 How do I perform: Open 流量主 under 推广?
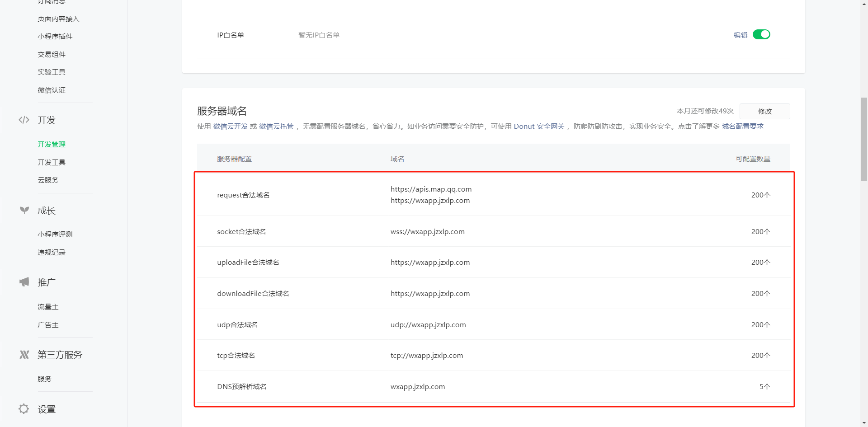(48, 307)
